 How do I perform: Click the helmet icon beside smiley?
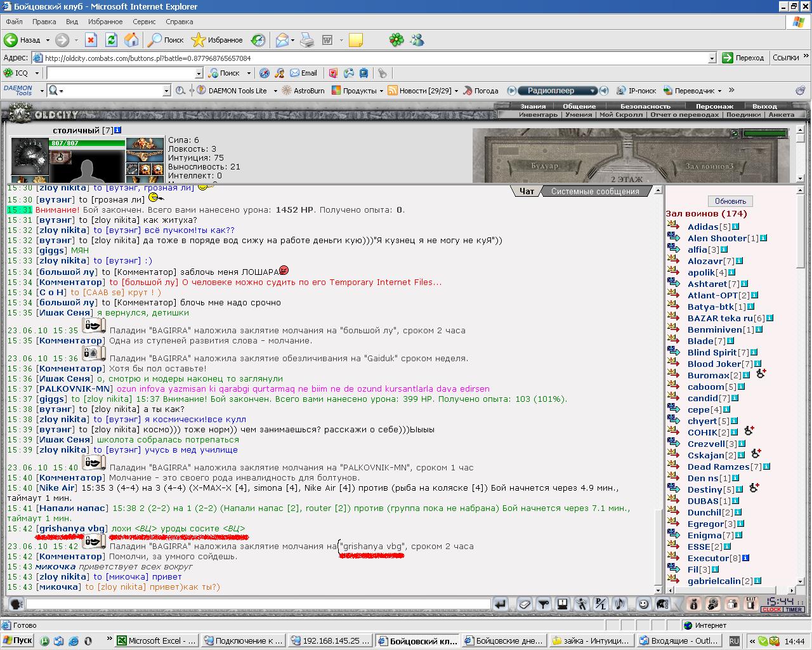click(x=662, y=604)
